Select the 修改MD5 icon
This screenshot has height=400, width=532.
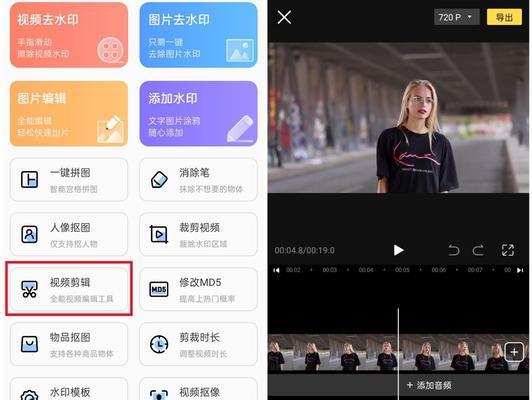point(159,289)
